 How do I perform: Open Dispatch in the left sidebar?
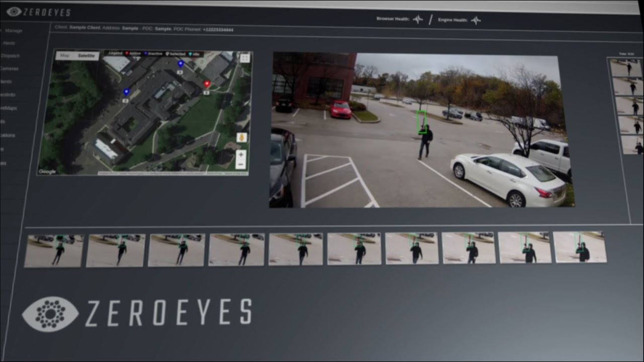(x=10, y=56)
